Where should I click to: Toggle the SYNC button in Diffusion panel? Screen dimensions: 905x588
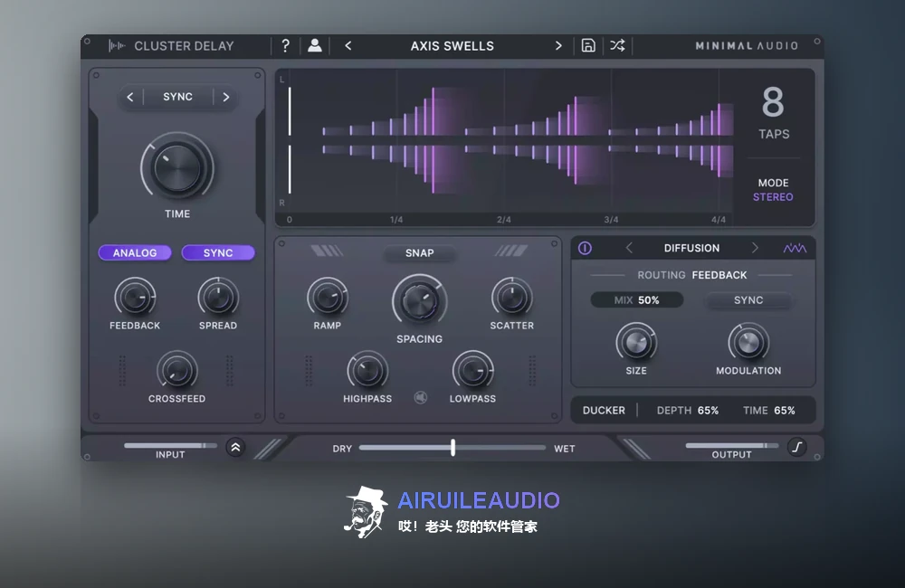[x=748, y=300]
